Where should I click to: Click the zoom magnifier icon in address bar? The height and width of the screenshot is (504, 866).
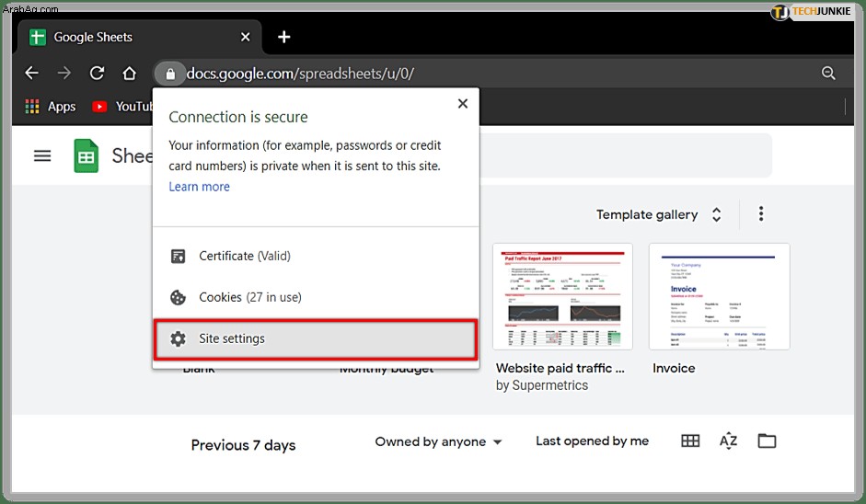[x=828, y=73]
